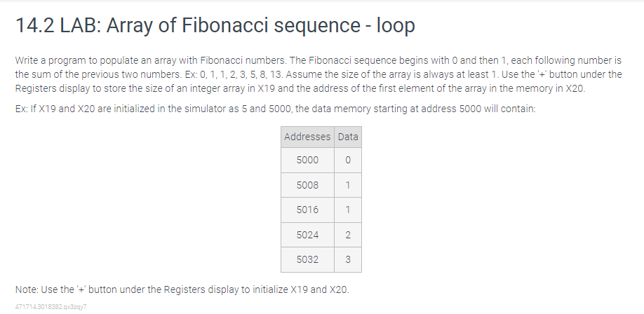The image size is (644, 314).
Task: Select address cell 5032
Action: [x=307, y=259]
